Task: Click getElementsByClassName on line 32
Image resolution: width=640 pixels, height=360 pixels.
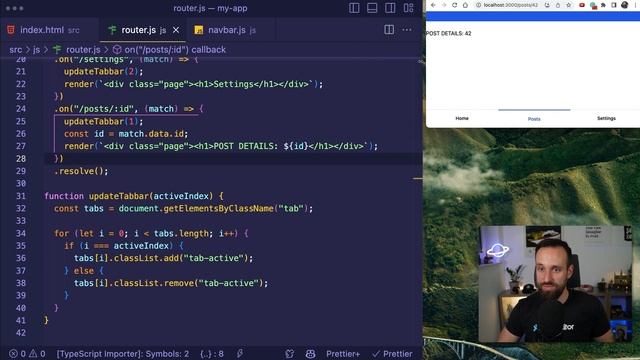Action: pos(218,209)
